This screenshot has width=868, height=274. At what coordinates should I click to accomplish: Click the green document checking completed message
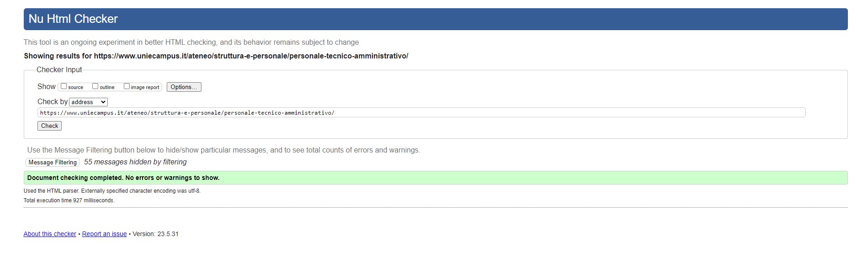pyautogui.click(x=123, y=178)
